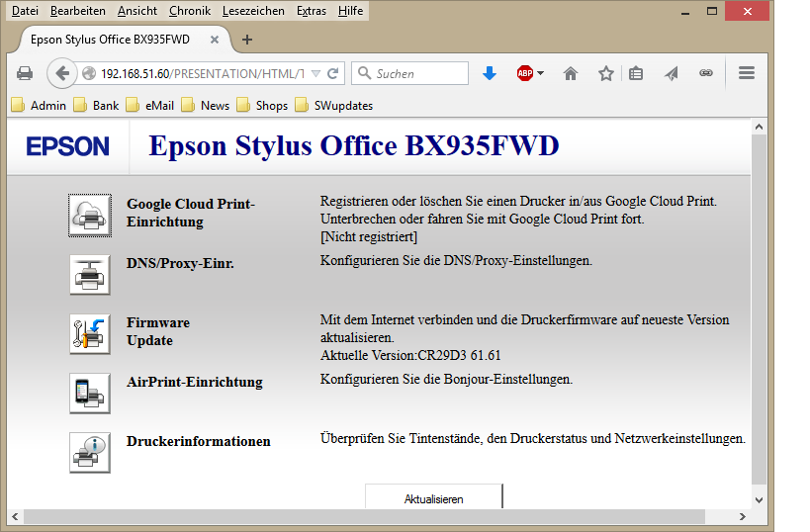Go to the home page icon
The height and width of the screenshot is (532, 810).
571,73
